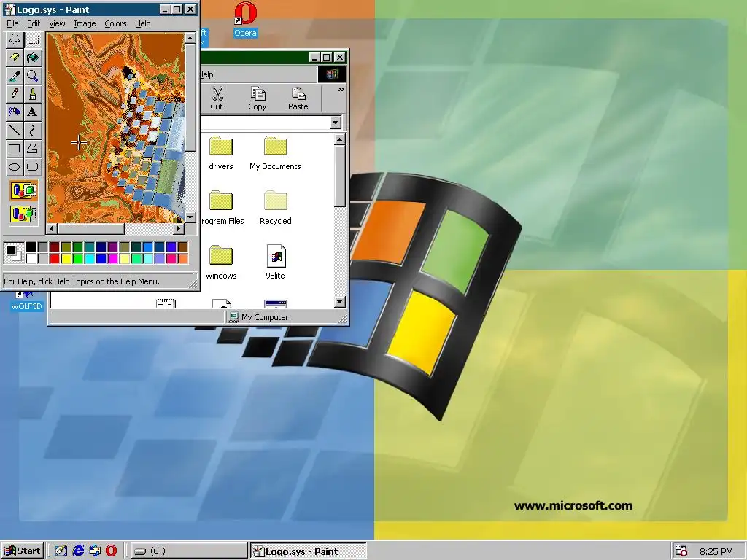Enable opaque selection mode in tool options
The height and width of the screenshot is (560, 747).
click(x=23, y=190)
